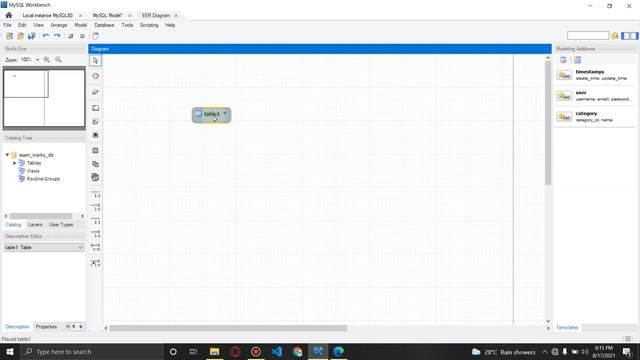
Task: Toggle the sidebar panel visibility buttons
Action: tap(629, 36)
